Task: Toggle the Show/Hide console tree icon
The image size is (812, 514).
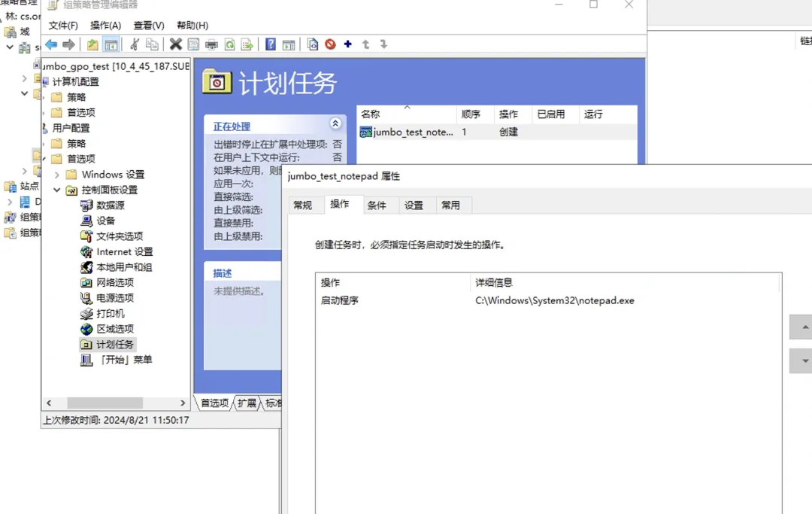Action: tap(111, 44)
